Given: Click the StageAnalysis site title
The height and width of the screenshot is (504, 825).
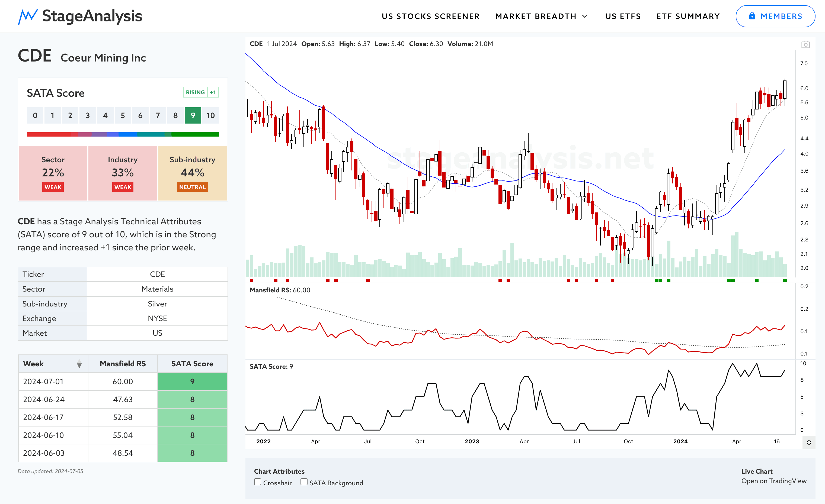Looking at the screenshot, I should click(92, 16).
